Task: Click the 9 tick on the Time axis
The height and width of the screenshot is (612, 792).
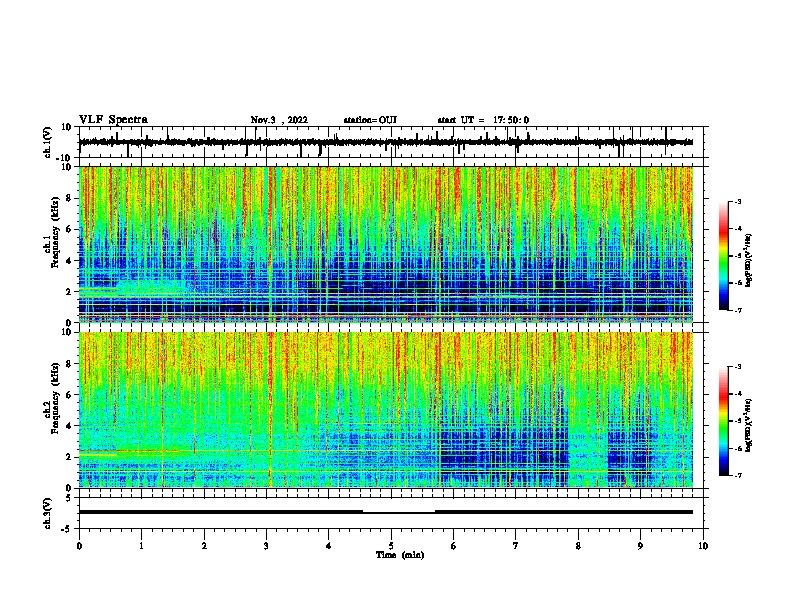Action: point(640,546)
